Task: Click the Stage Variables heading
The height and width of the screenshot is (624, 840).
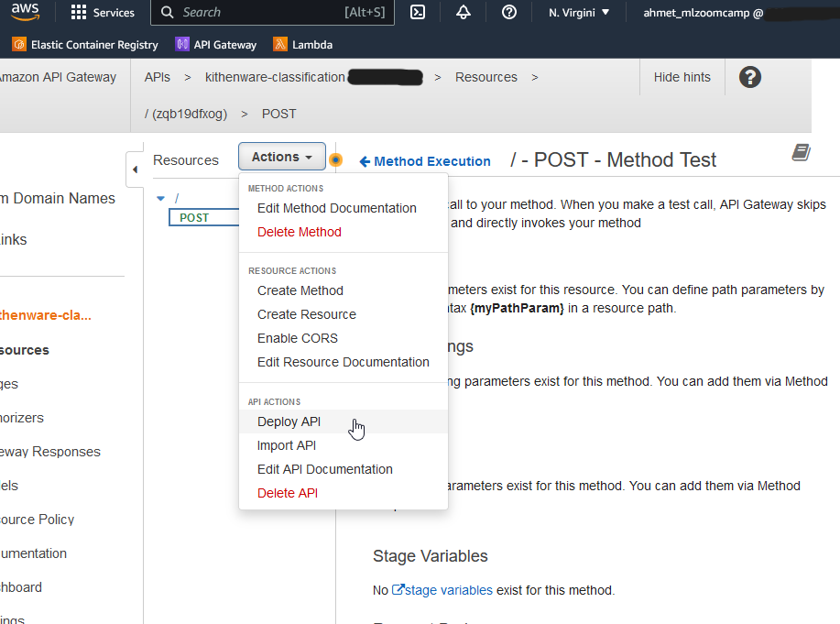Action: (431, 556)
